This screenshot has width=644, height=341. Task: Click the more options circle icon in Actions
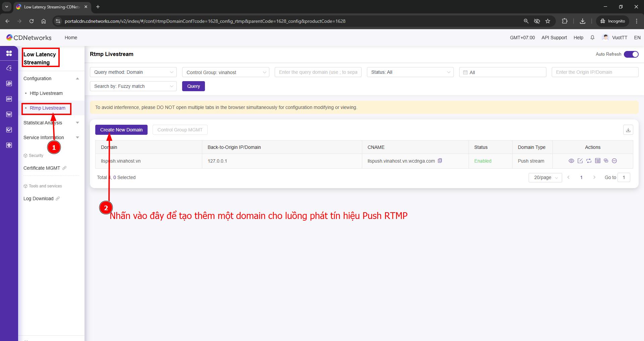(614, 161)
